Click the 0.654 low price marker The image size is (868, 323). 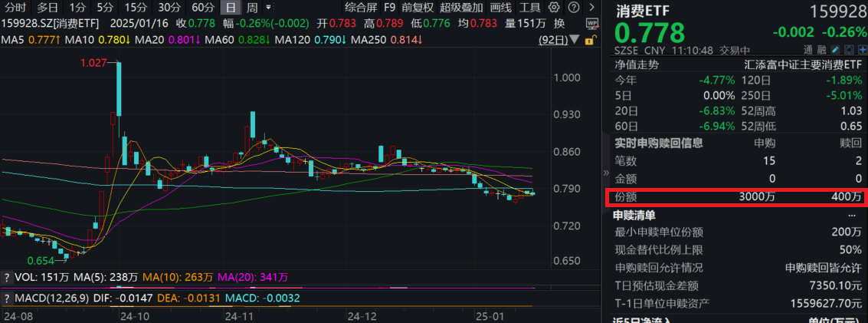coord(39,260)
